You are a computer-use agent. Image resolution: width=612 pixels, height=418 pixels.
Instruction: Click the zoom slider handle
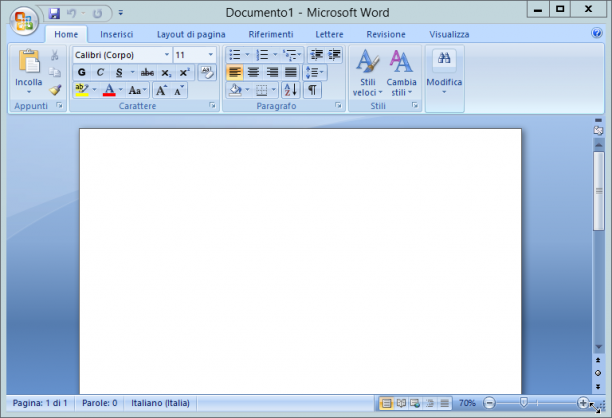pyautogui.click(x=524, y=402)
